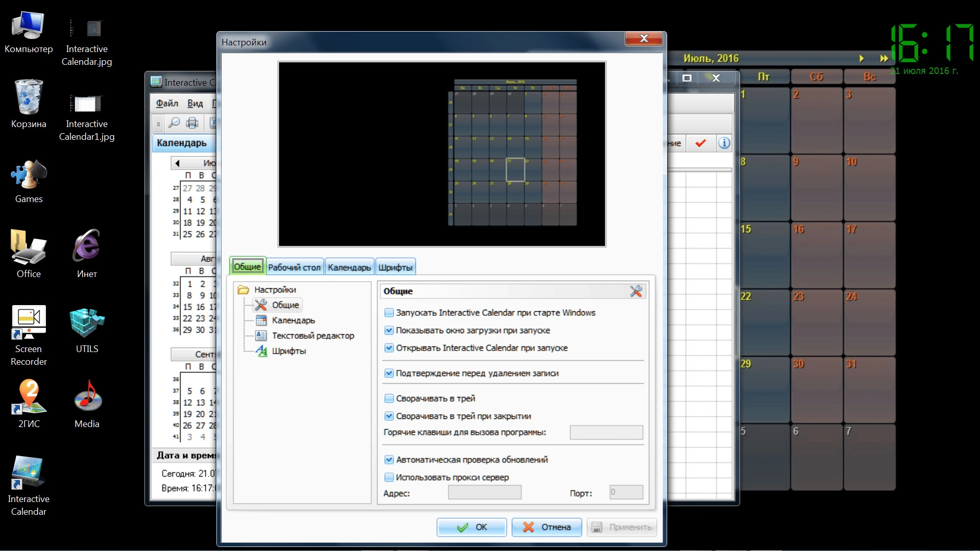Toggle Показывать окно загрузки при запуске
Image resolution: width=980 pixels, height=551 pixels.
[x=389, y=331]
